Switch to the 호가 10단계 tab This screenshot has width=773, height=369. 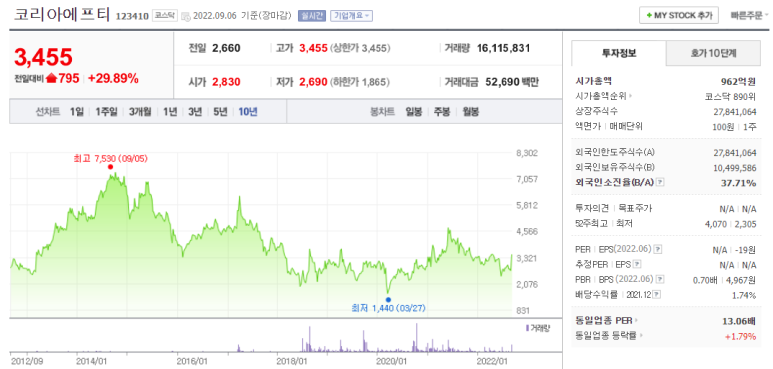[x=713, y=53]
